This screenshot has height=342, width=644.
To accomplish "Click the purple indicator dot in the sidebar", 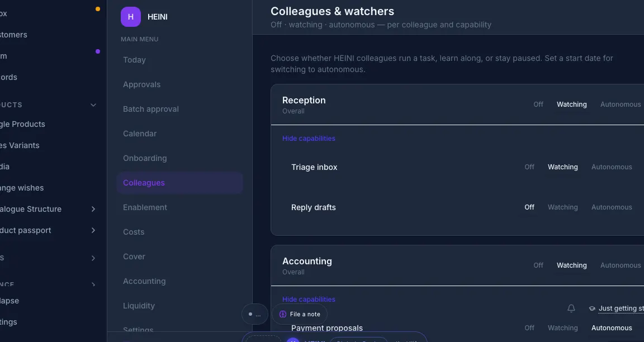I will tap(98, 51).
